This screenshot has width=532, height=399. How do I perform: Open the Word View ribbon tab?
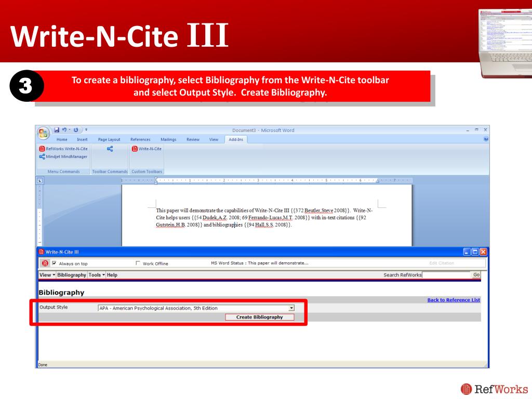(x=214, y=139)
